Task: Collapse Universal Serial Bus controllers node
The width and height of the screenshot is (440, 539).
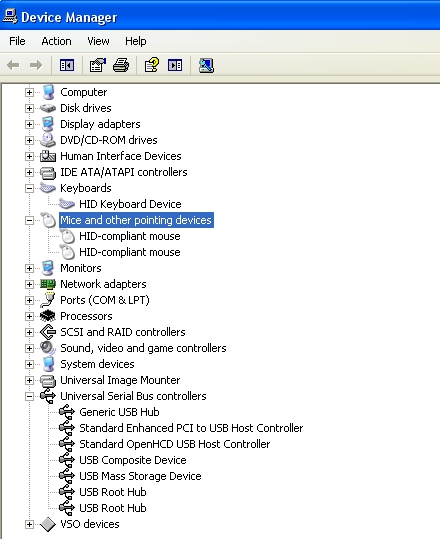Action: point(29,396)
